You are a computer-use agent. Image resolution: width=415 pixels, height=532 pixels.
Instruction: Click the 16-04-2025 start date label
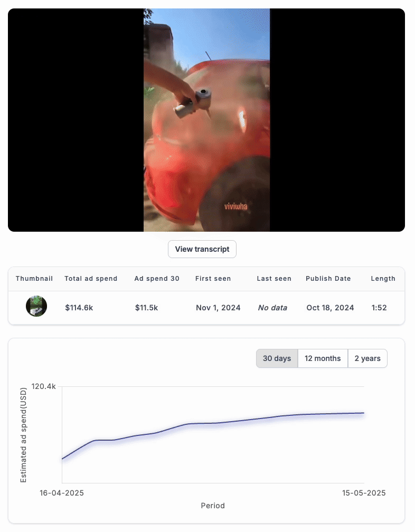point(62,493)
